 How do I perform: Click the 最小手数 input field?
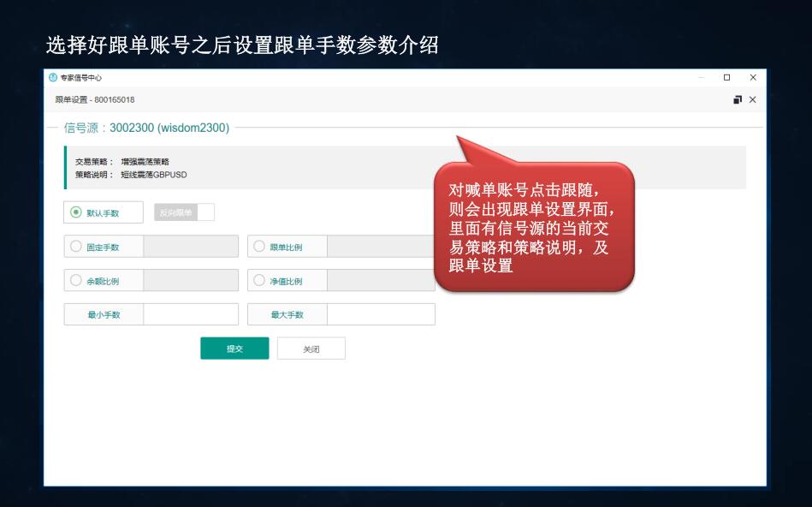[x=191, y=314]
